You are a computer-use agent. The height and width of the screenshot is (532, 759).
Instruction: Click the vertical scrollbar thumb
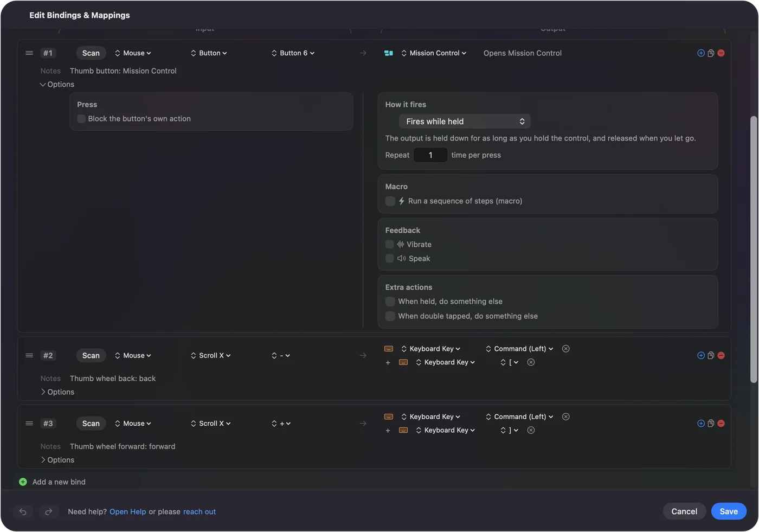click(x=754, y=249)
